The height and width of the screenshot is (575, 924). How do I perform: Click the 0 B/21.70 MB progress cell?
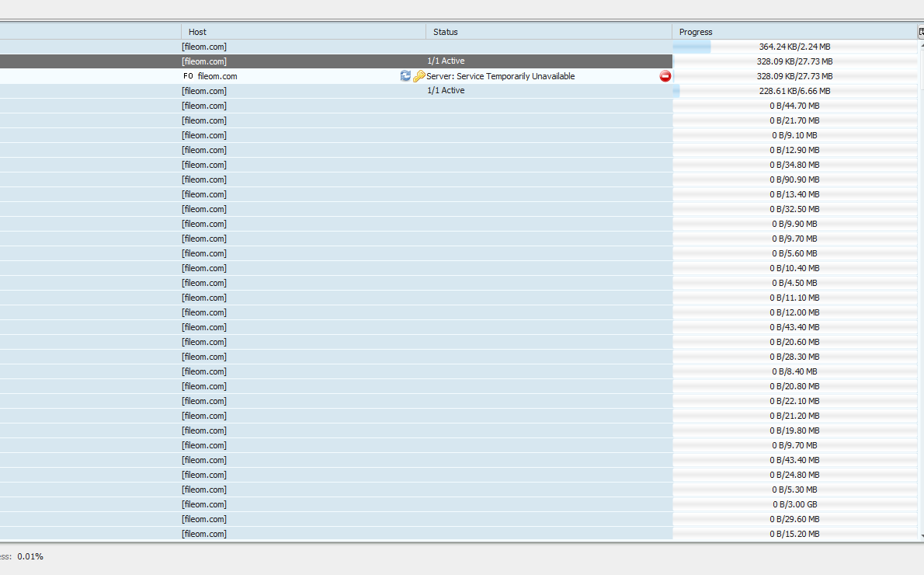(x=795, y=120)
